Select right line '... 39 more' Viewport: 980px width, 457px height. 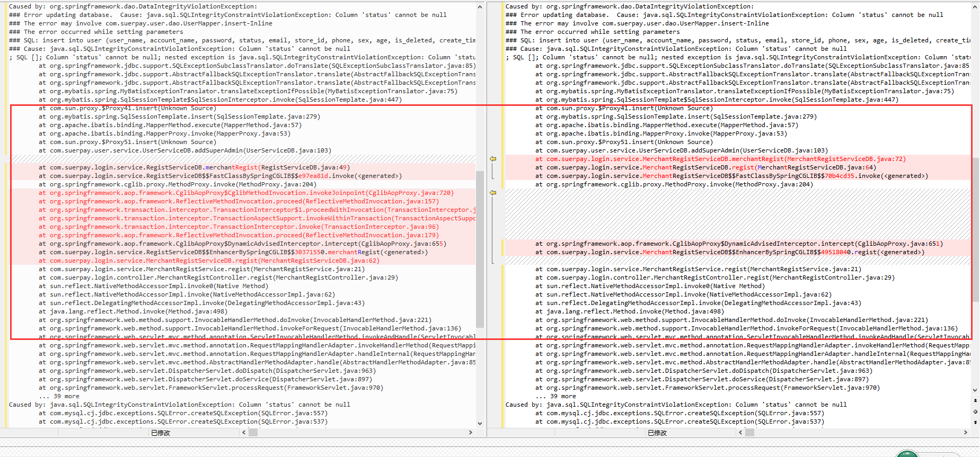click(555, 396)
